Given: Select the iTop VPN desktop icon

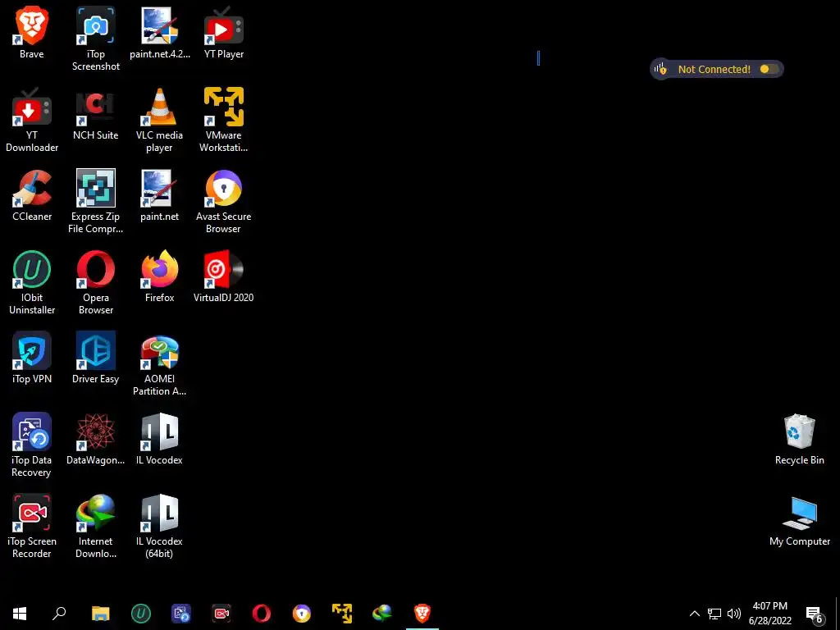Looking at the screenshot, I should [x=32, y=358].
